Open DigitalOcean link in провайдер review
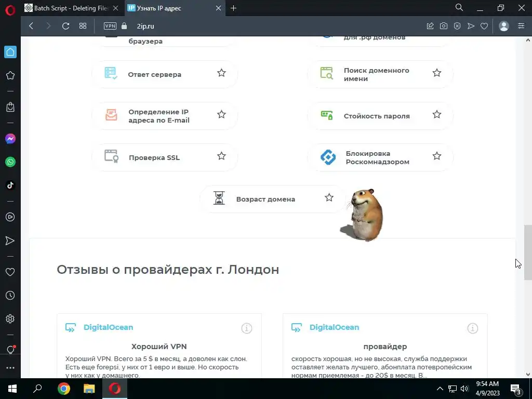This screenshot has width=532, height=399. tap(334, 327)
